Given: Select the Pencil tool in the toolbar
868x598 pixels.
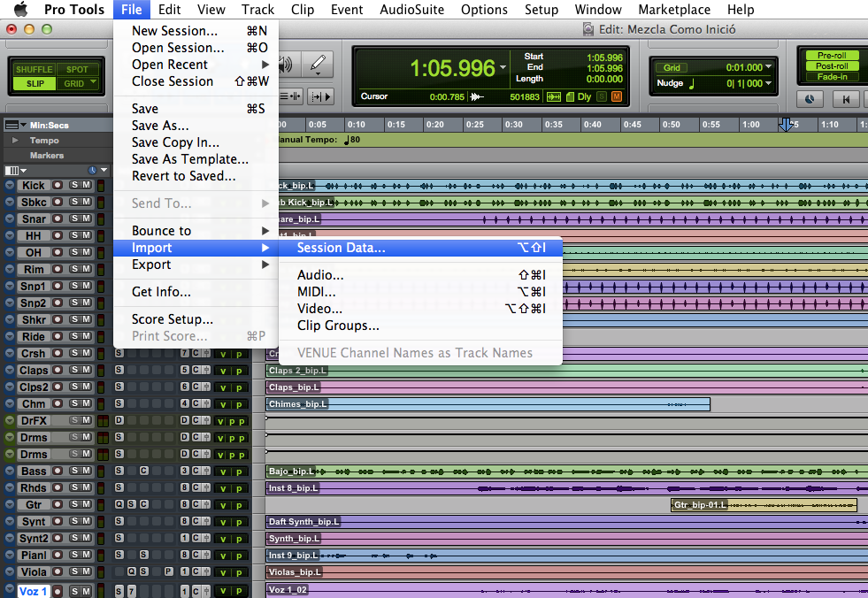Looking at the screenshot, I should point(318,65).
